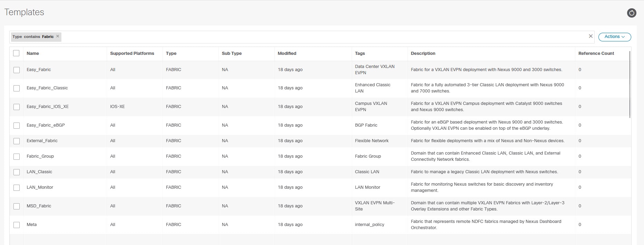Remove the 'Type contains Fabric' filter chip
The image size is (644, 245).
coord(58,36)
